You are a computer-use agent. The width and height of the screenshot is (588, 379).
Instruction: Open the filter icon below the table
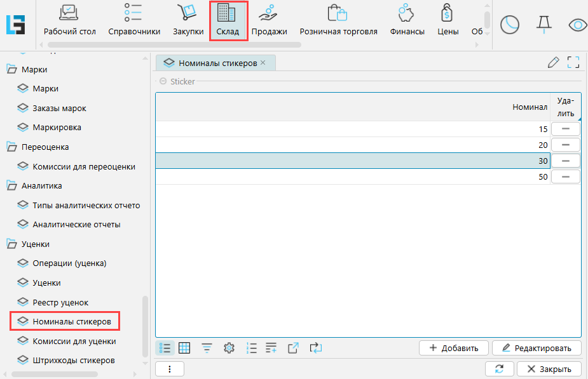click(207, 348)
